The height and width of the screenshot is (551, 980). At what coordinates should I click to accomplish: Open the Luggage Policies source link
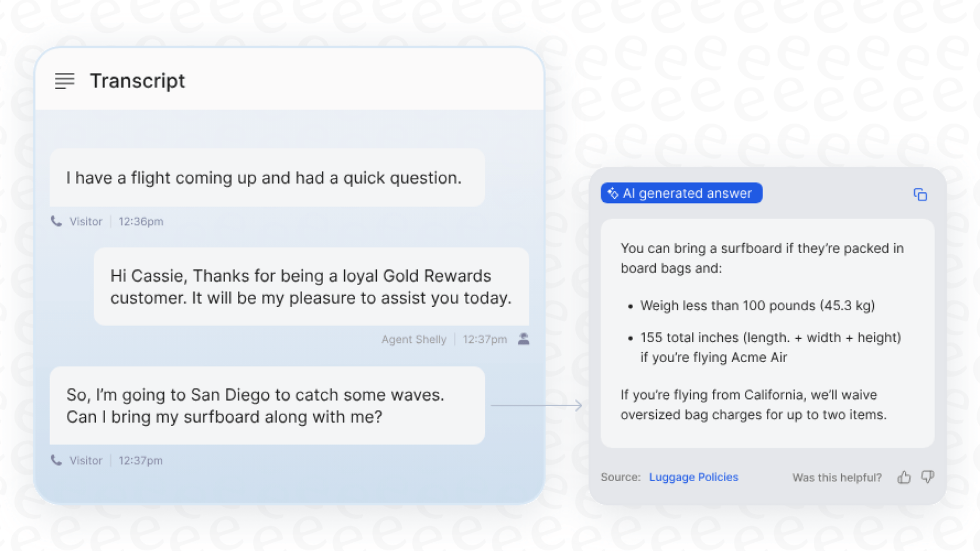[693, 477]
